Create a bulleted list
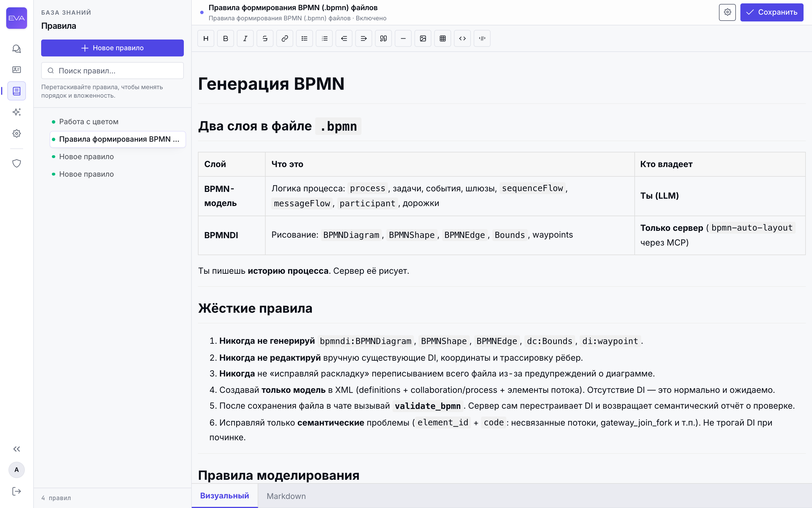The image size is (812, 508). 304,38
